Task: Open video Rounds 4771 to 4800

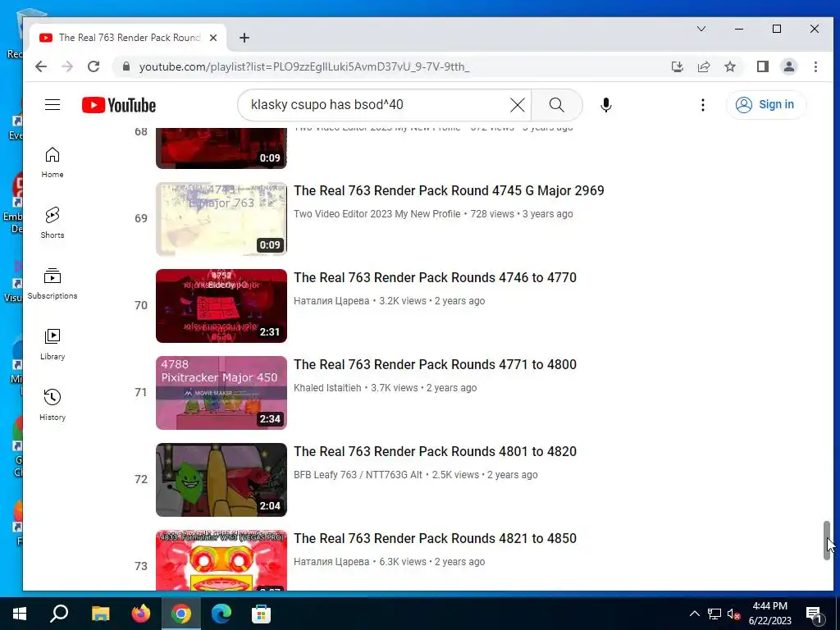Action: [x=435, y=364]
